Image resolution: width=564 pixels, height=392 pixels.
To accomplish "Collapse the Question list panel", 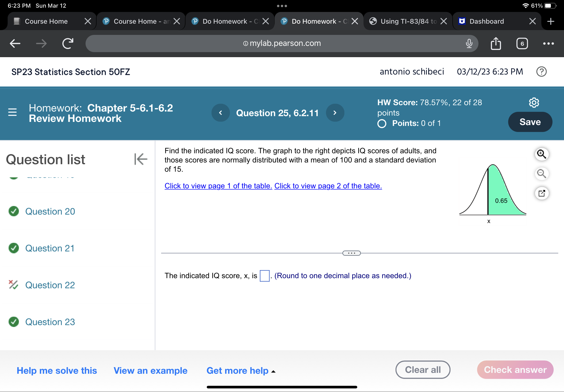I will (x=141, y=159).
